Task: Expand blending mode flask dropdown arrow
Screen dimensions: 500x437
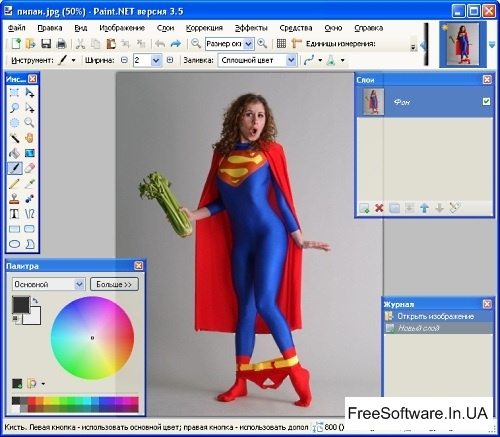Action: click(343, 61)
